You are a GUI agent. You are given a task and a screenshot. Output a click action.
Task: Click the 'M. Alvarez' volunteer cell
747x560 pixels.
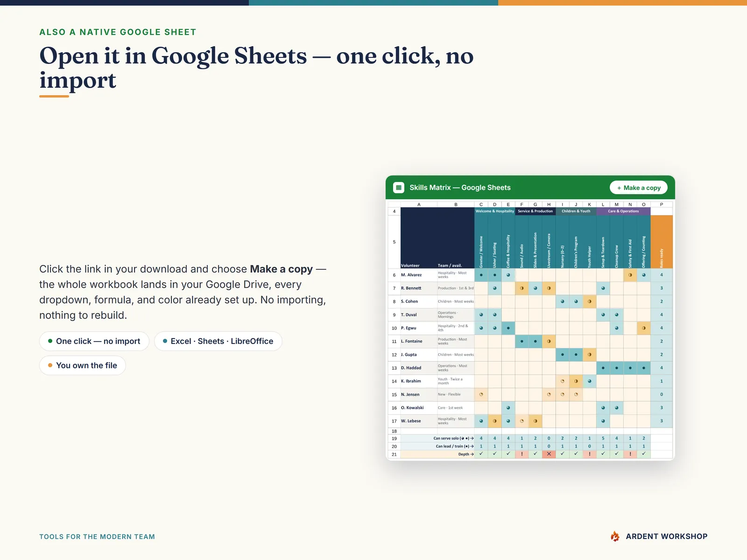(419, 275)
